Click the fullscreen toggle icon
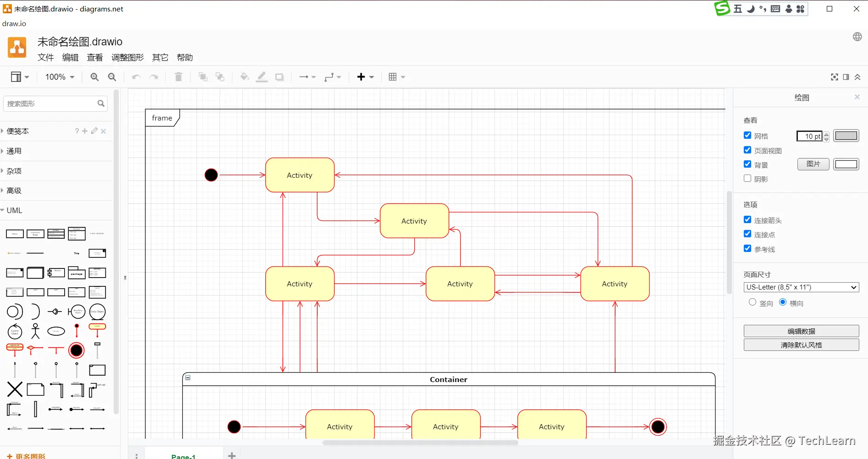Screen dimensions: 868x459 click(x=835, y=77)
